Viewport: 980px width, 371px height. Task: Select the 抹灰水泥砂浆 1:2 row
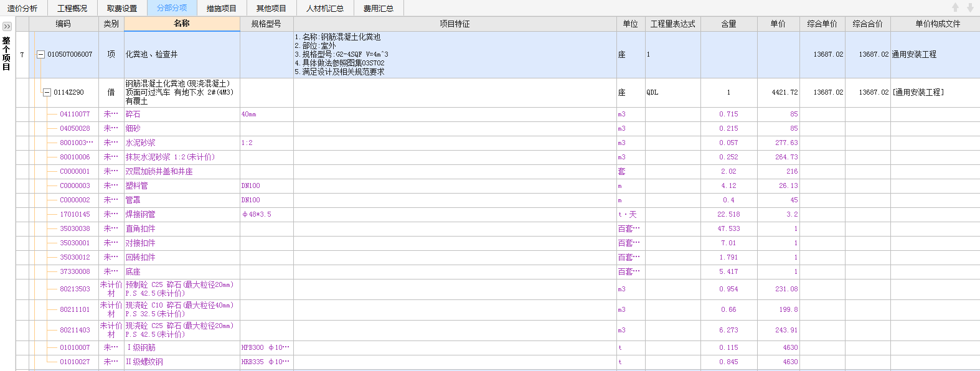498,157
